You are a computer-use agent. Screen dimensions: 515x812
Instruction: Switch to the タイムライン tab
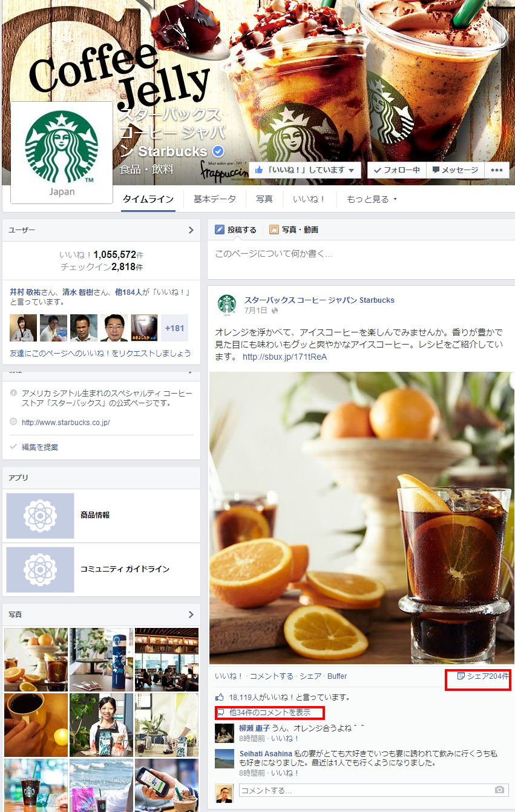click(x=148, y=199)
